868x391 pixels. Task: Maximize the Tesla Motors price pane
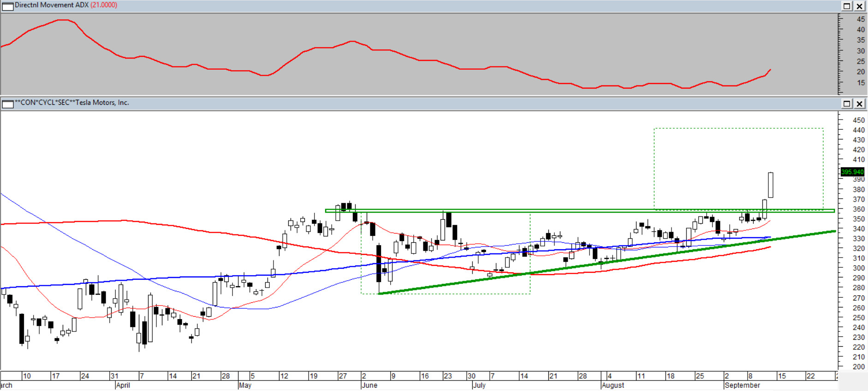pos(847,103)
